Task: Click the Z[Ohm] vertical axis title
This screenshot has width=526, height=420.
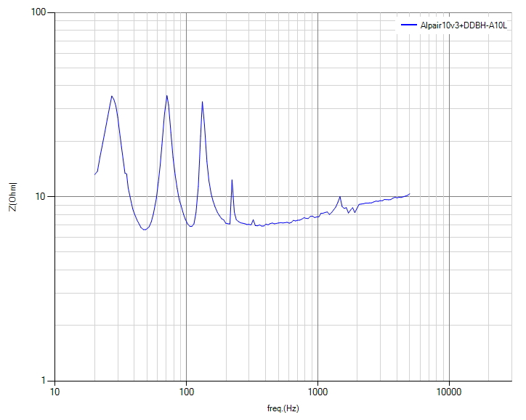Action: (13, 197)
